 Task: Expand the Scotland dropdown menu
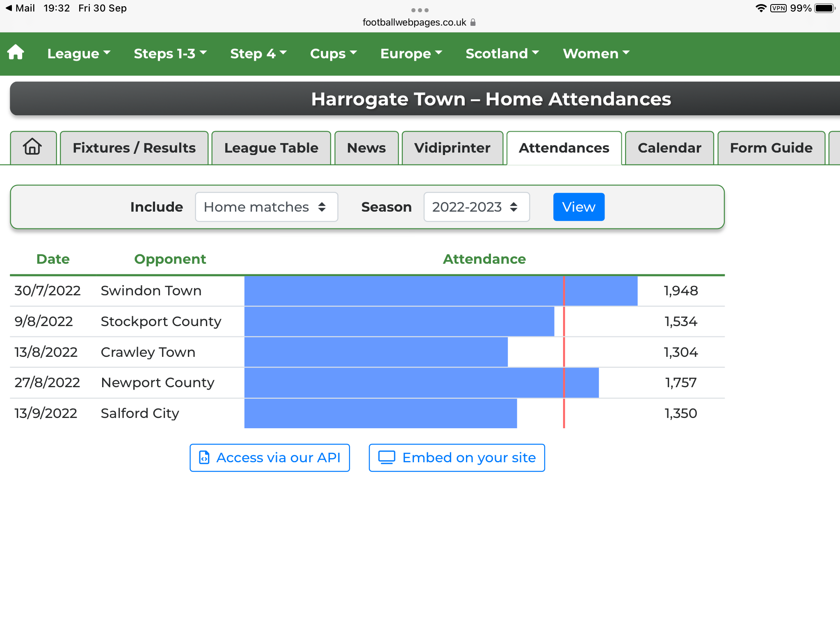tap(502, 53)
